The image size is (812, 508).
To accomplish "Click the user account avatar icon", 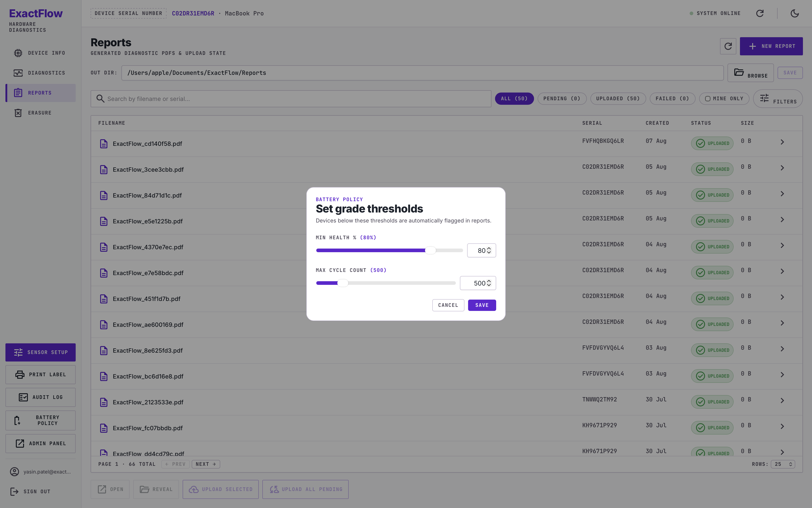I will [14, 472].
